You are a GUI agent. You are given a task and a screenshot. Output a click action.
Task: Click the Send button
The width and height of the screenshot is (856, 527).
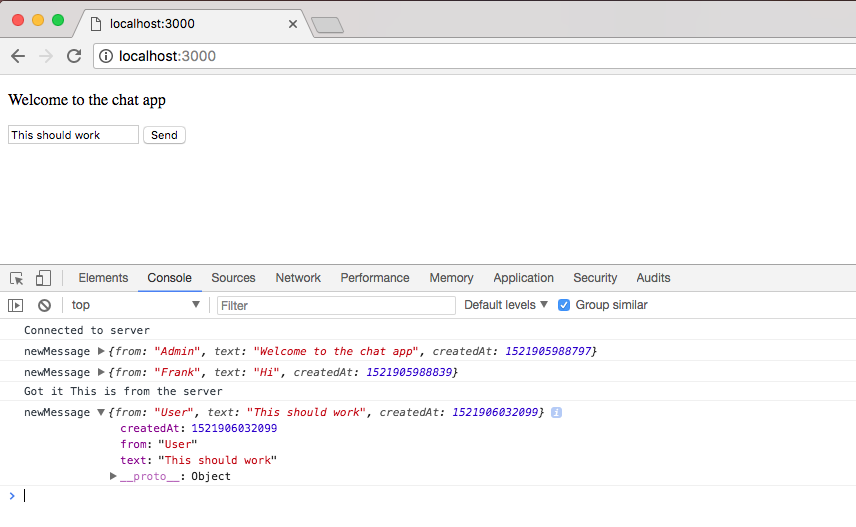[164, 135]
